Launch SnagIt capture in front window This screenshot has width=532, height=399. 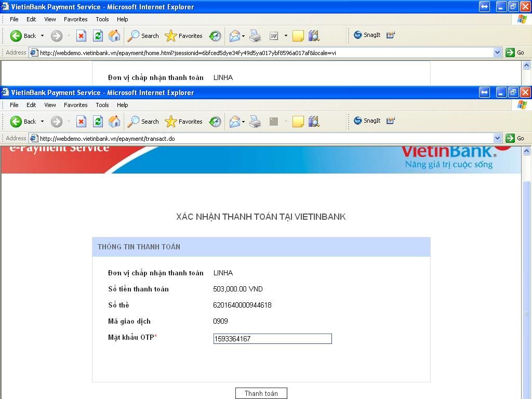367,121
